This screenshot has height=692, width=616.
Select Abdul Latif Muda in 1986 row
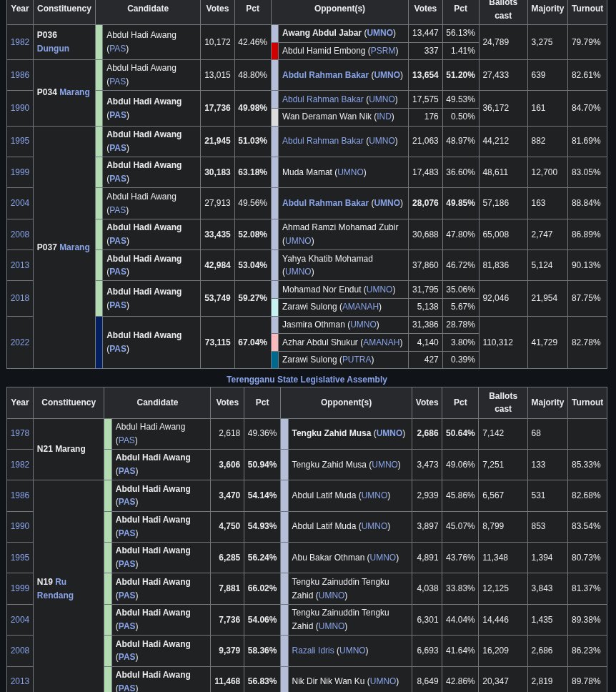pos(324,495)
